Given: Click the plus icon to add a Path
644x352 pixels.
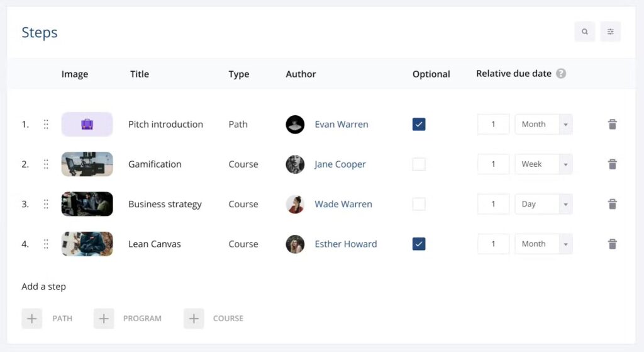Looking at the screenshot, I should (31, 319).
